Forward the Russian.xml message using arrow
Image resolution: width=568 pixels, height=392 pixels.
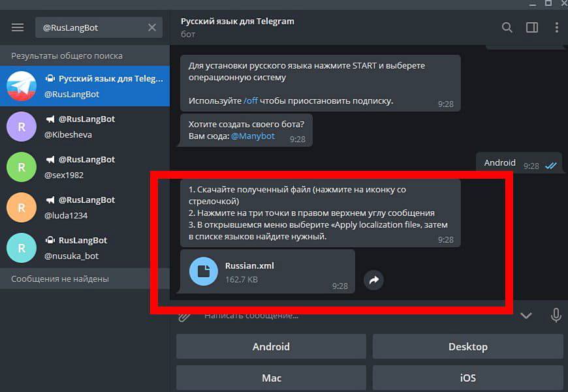(x=373, y=280)
